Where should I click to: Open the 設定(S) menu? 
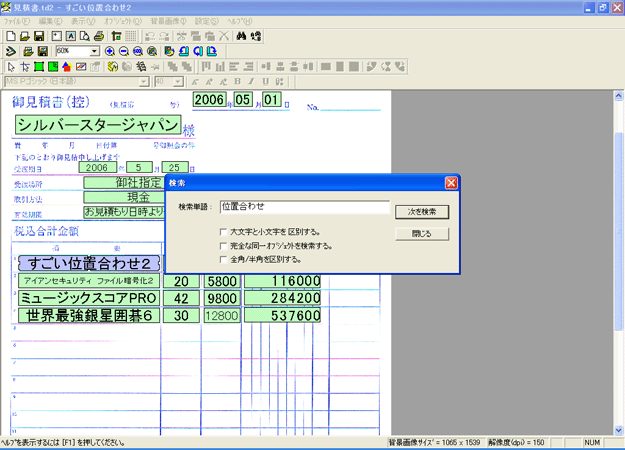206,21
